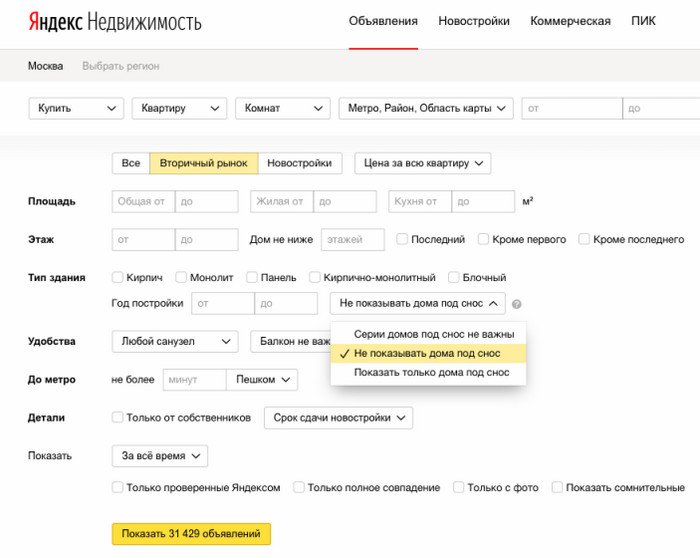Screen dimensions: 700x558
Task: Open the Балкон не важен dropdown
Action: click(x=291, y=341)
